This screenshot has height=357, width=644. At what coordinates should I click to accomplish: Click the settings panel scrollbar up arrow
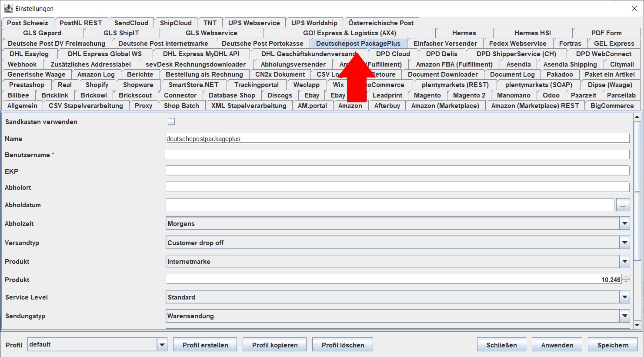coord(637,117)
